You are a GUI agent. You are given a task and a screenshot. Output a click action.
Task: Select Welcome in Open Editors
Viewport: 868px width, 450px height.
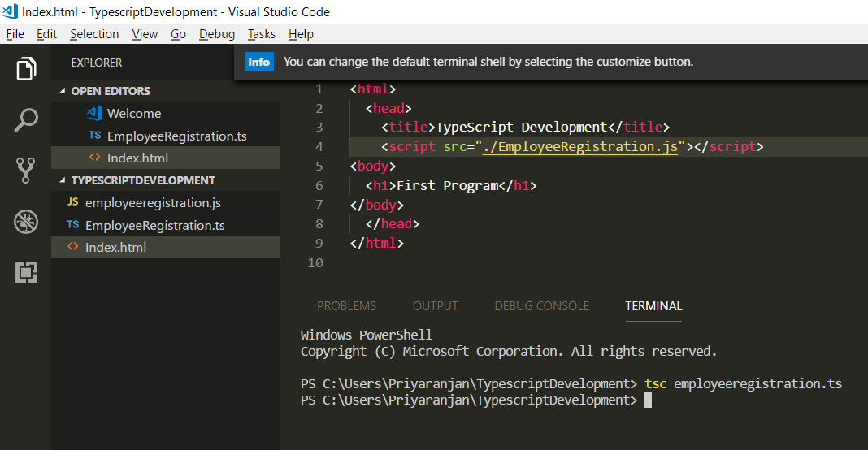click(x=166, y=113)
